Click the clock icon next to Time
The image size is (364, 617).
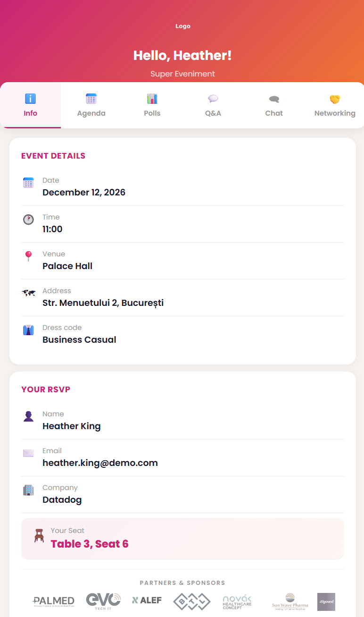click(28, 219)
